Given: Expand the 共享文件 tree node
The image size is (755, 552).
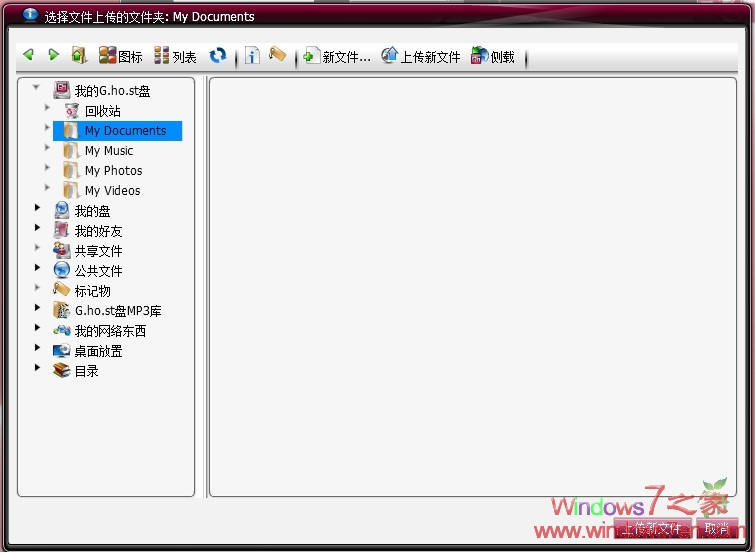Looking at the screenshot, I should click(37, 249).
